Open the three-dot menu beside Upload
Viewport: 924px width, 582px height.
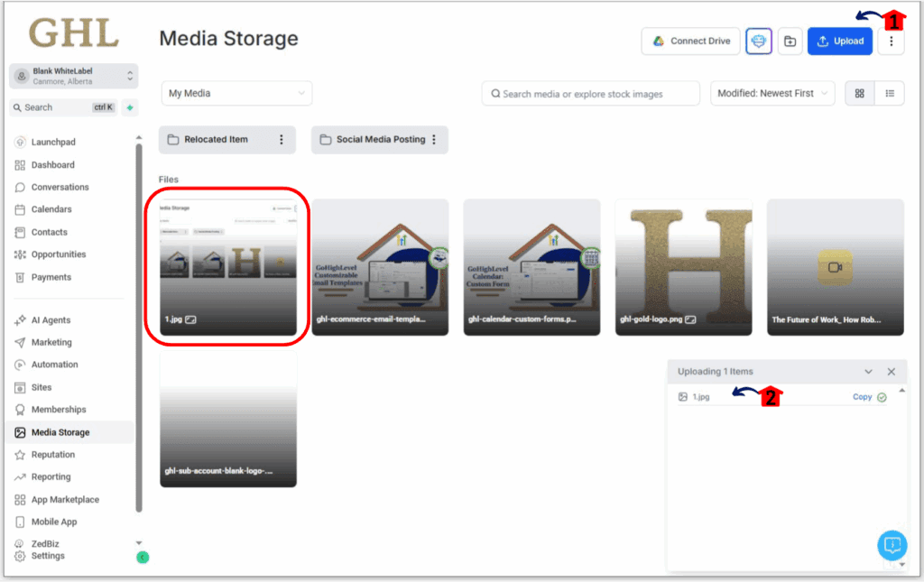(891, 42)
